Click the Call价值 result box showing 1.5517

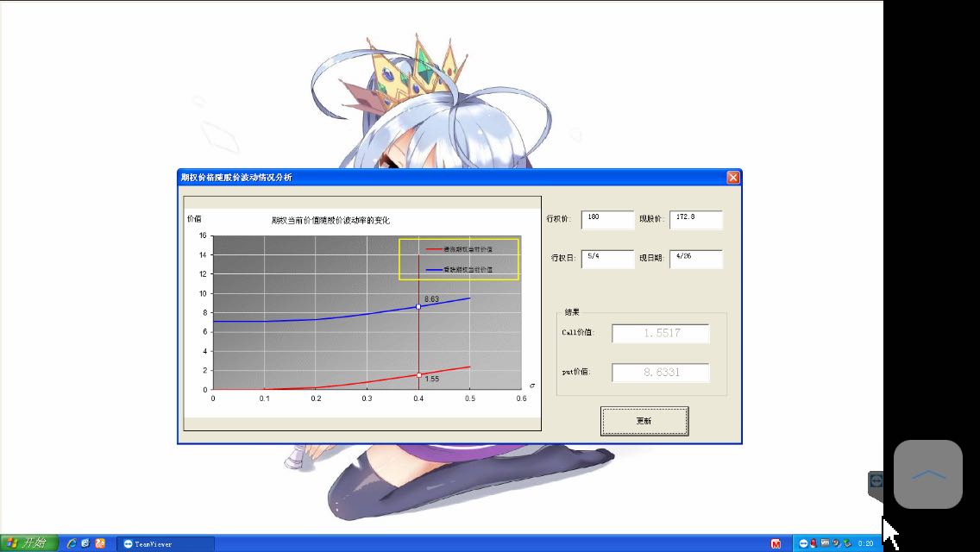click(661, 333)
